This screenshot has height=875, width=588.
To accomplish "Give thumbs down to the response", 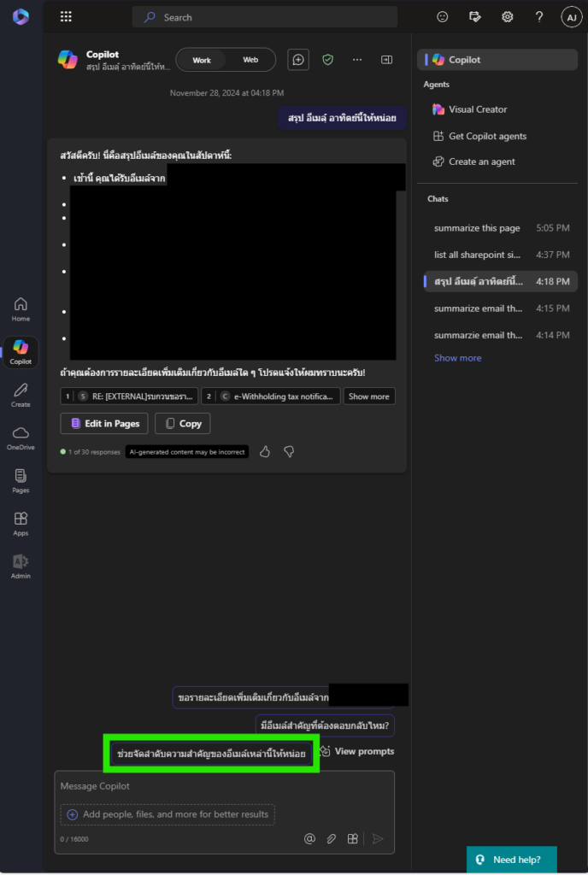I will [x=289, y=451].
